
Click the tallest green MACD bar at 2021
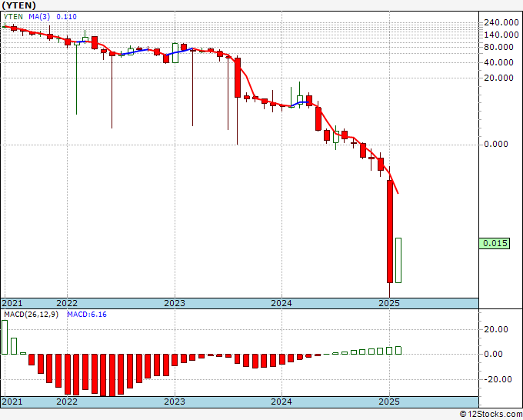point(5,337)
